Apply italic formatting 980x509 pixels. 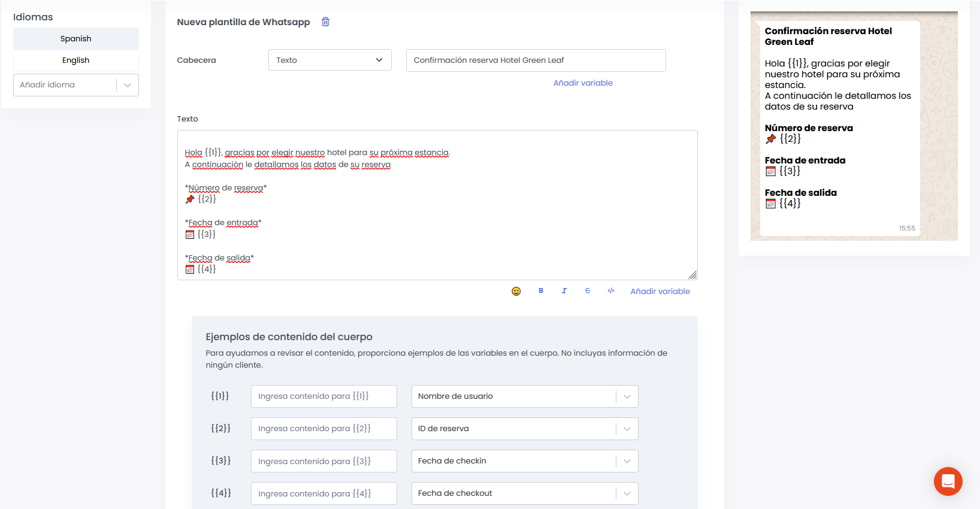tap(564, 290)
